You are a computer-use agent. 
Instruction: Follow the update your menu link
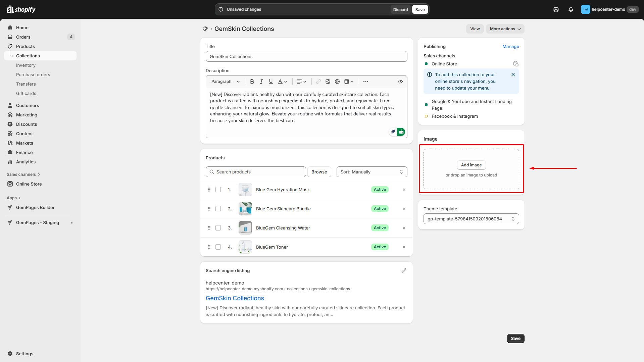(x=470, y=88)
